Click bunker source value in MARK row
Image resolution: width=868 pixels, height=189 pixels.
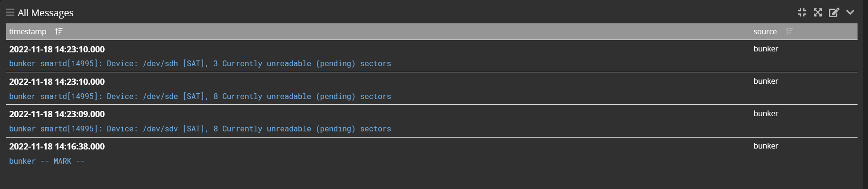[x=766, y=146]
